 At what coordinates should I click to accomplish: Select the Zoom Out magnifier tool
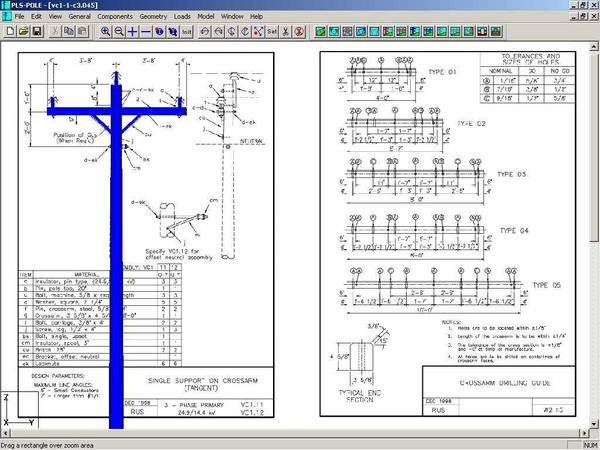coord(119,31)
